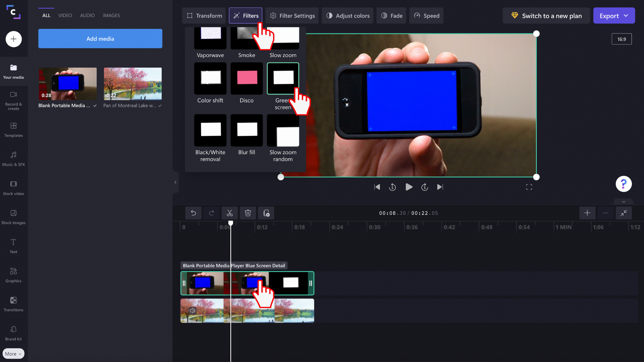Click the redo icon above the timeline
This screenshot has width=644, height=362.
pyautogui.click(x=212, y=213)
